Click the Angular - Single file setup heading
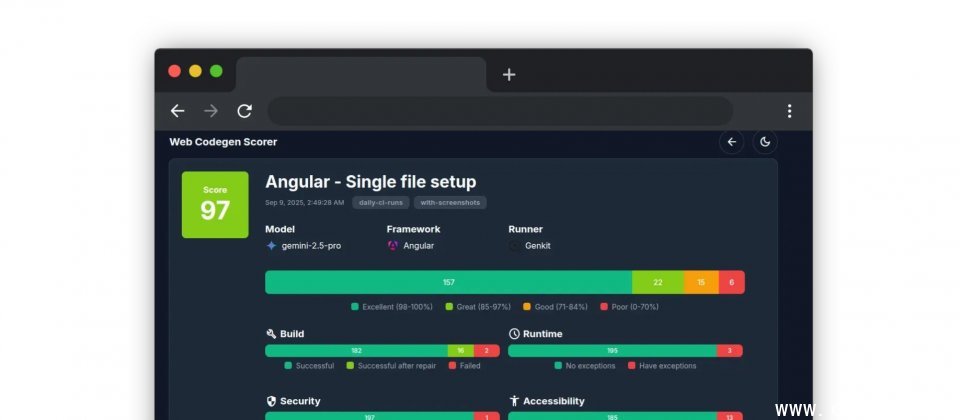This screenshot has width=960, height=420. point(370,182)
